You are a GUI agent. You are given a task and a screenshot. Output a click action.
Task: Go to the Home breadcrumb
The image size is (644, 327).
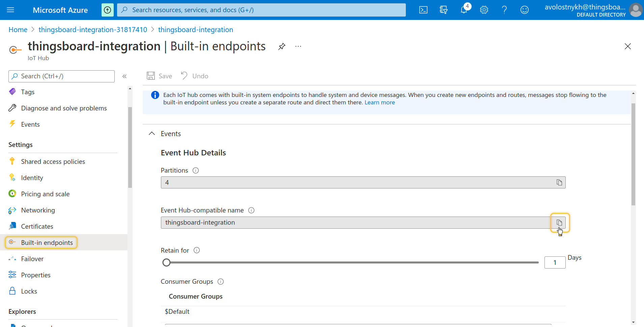[x=18, y=30]
